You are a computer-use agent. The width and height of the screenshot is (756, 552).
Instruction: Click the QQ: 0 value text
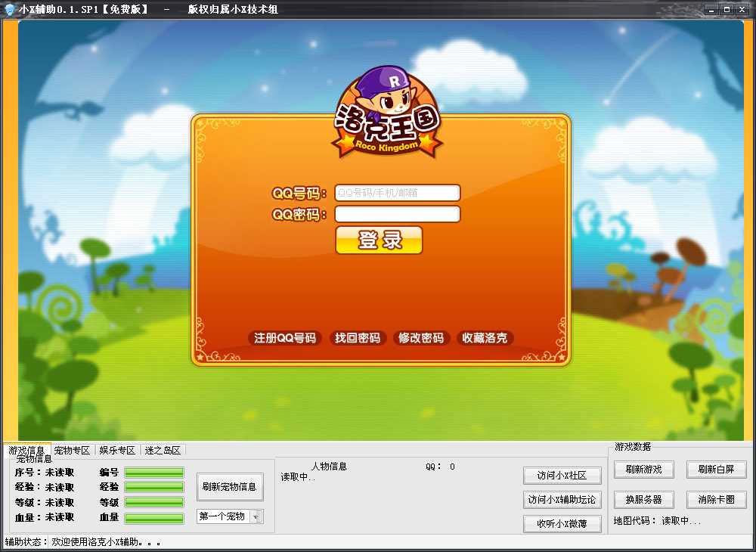point(440,467)
